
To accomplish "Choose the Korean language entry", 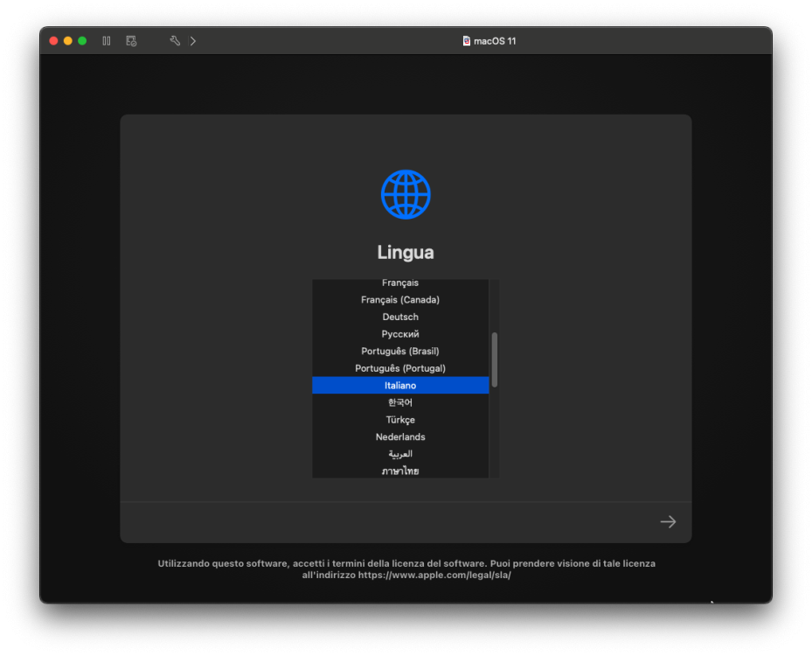I will (400, 402).
